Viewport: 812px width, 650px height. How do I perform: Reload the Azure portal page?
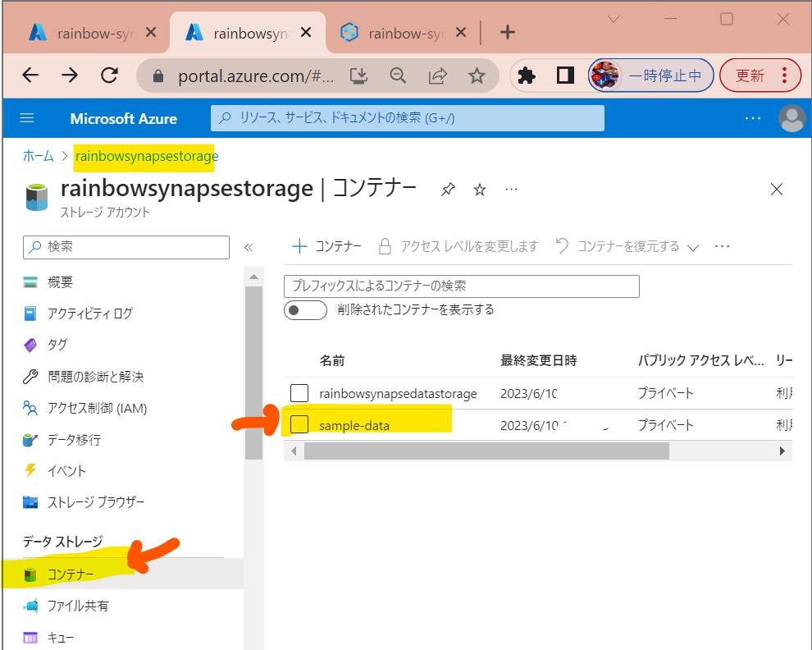(109, 76)
